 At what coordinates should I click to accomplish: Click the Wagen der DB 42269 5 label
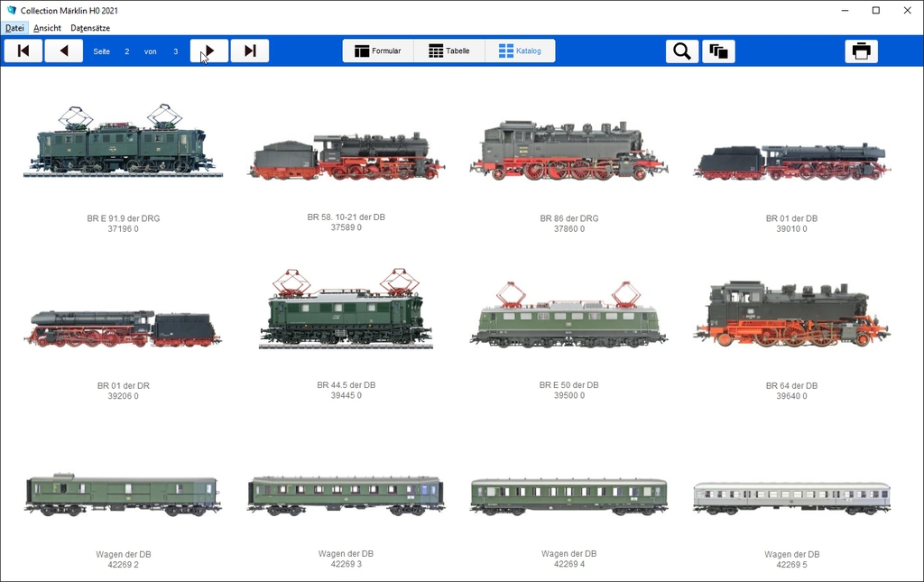(x=791, y=559)
